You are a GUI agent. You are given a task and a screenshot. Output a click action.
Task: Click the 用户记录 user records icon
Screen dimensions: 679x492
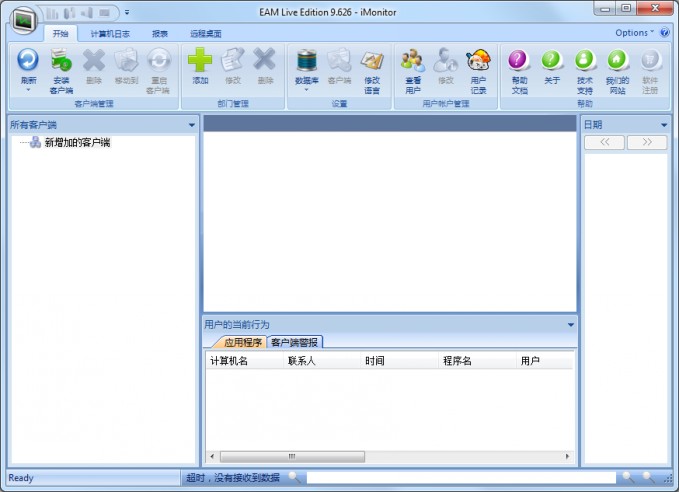478,60
